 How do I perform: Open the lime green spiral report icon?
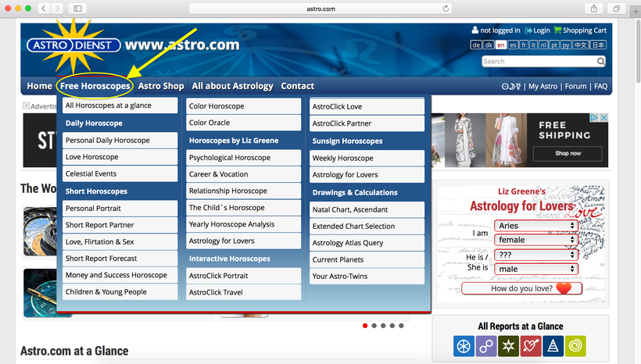click(575, 346)
